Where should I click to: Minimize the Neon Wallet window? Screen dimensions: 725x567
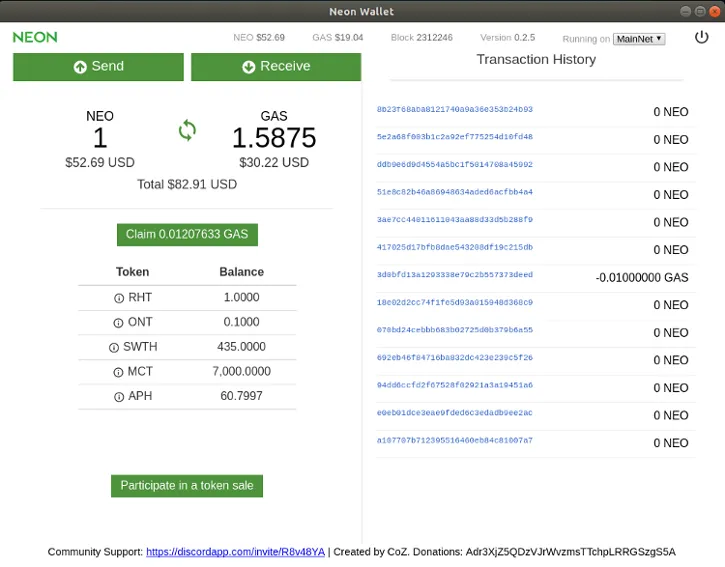[x=686, y=12]
